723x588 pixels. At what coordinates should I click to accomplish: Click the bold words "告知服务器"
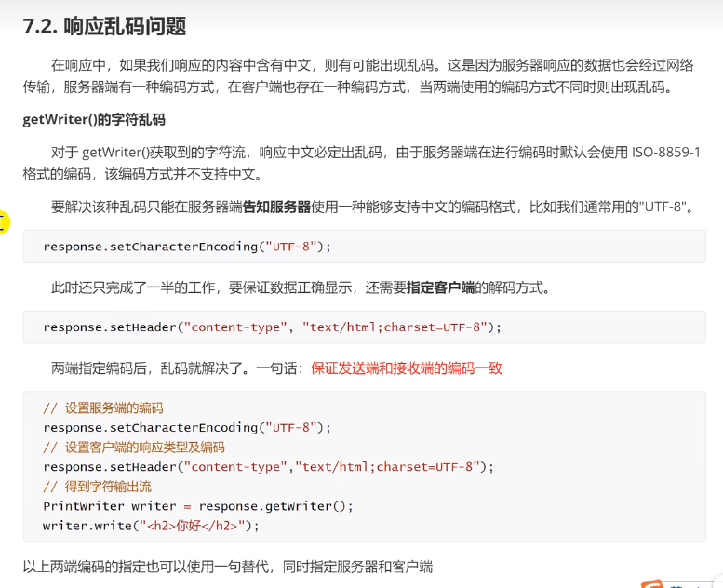(276, 207)
